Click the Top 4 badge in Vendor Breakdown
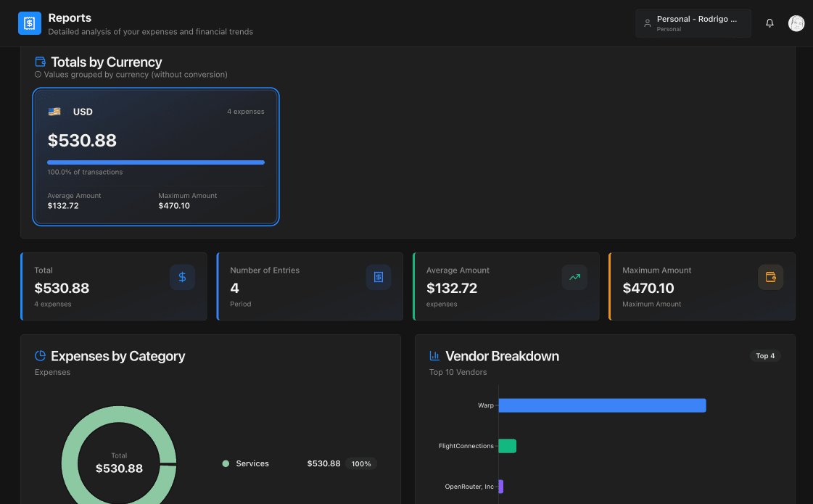This screenshot has width=813, height=504. [765, 356]
